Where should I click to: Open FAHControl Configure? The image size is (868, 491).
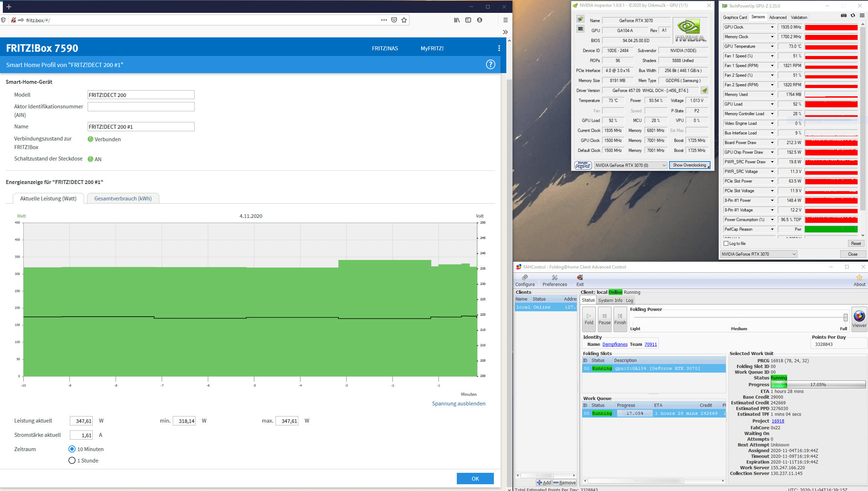525,280
